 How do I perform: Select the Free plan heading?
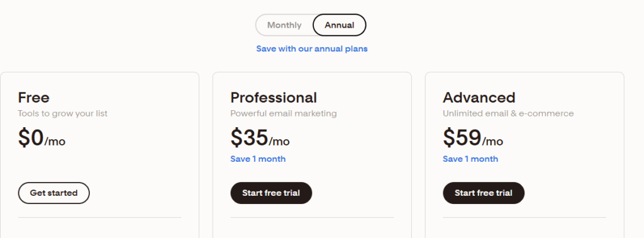(x=34, y=98)
